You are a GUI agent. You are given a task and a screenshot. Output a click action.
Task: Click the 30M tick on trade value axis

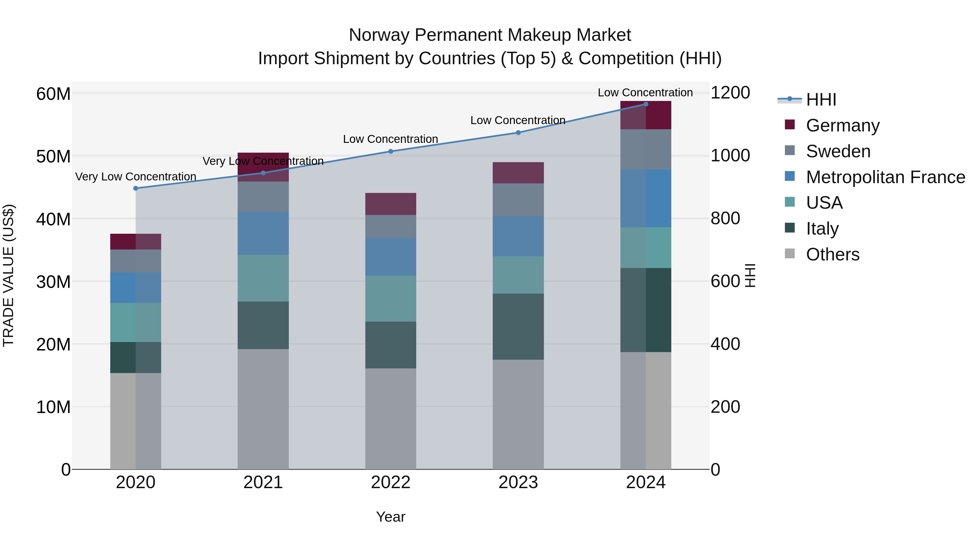click(53, 282)
